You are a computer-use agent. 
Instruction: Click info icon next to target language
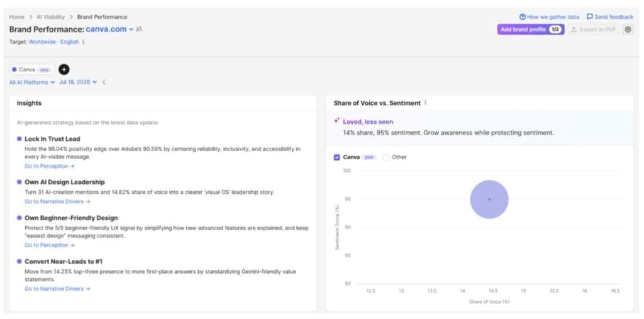pyautogui.click(x=84, y=42)
